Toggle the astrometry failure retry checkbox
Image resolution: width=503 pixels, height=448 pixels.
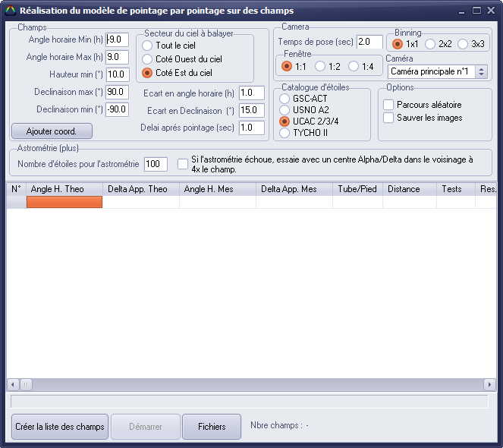[x=183, y=164]
